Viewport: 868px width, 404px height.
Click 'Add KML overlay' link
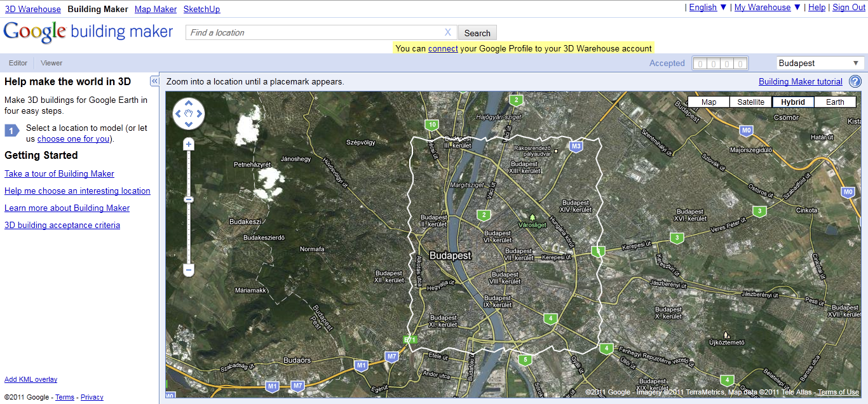(x=31, y=379)
